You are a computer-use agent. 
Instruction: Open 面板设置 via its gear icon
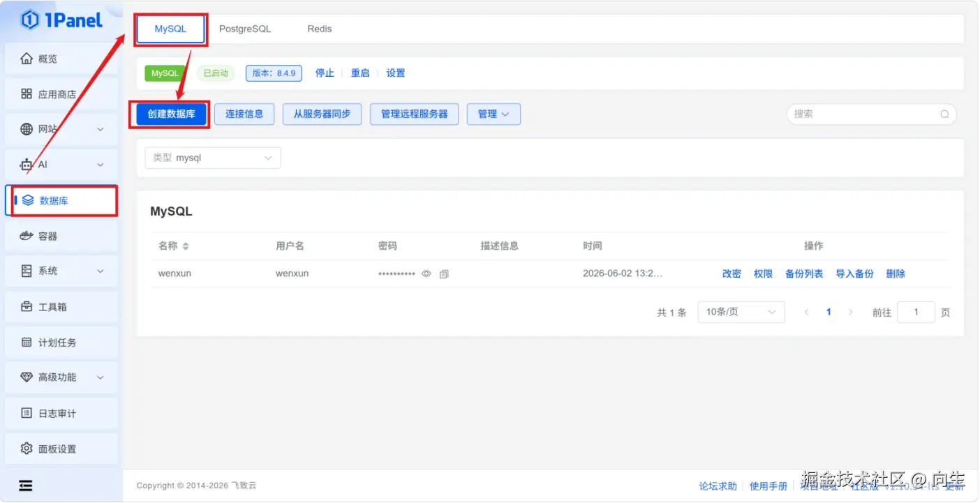coord(27,449)
